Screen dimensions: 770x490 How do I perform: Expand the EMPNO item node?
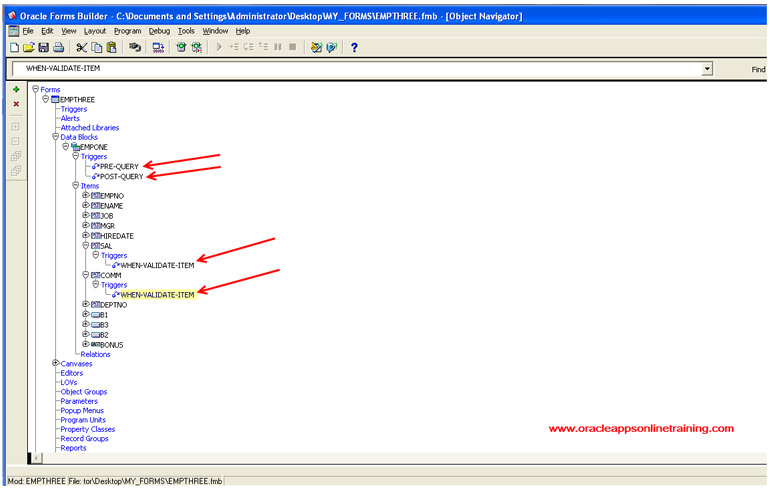click(x=85, y=195)
